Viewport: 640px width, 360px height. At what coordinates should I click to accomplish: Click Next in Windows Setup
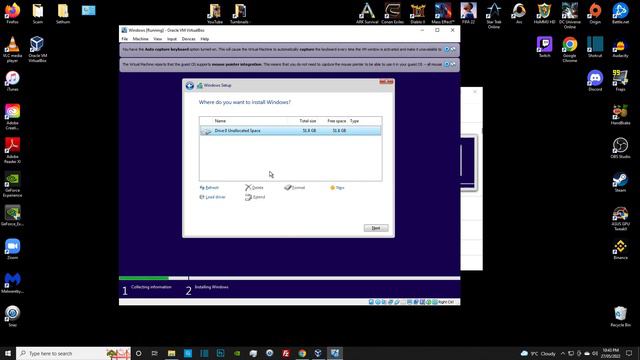click(x=376, y=228)
